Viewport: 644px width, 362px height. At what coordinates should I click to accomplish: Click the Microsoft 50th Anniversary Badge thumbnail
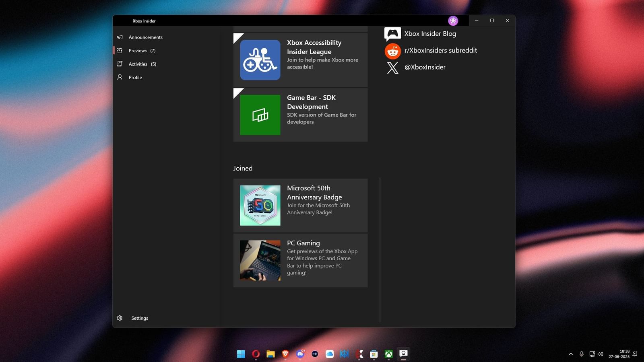tap(260, 205)
